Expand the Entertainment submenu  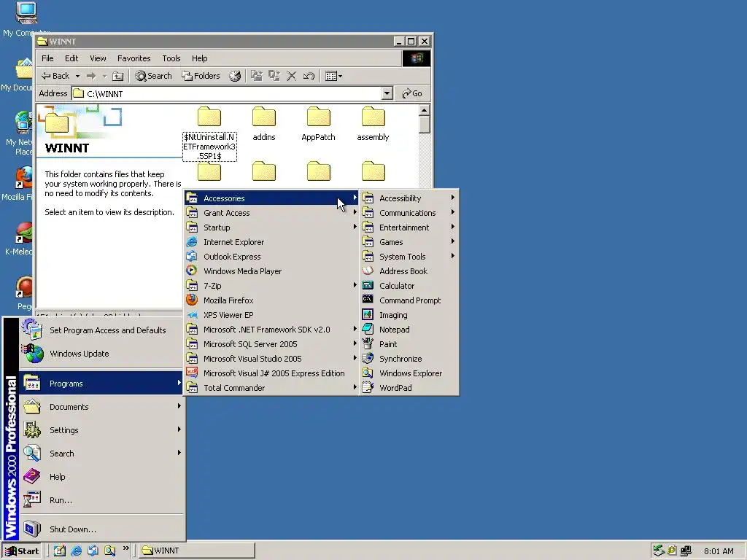coord(409,227)
